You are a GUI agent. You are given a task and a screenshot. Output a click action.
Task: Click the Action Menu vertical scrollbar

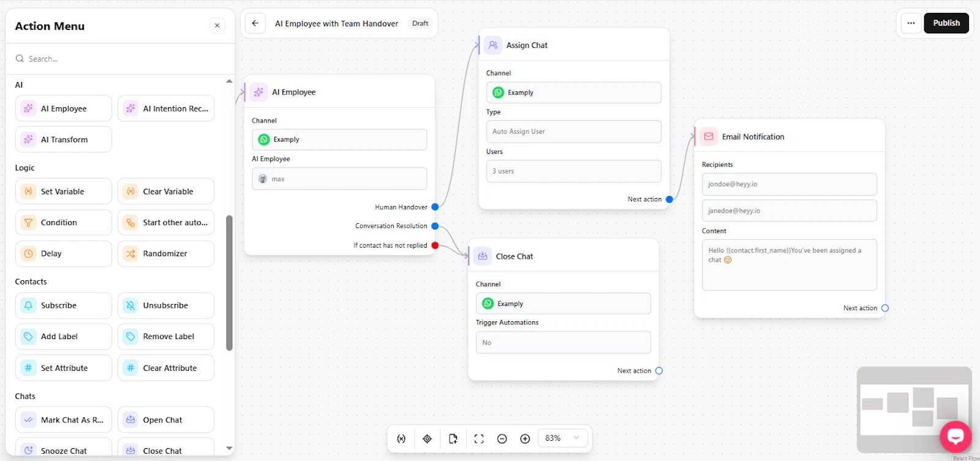tap(229, 283)
